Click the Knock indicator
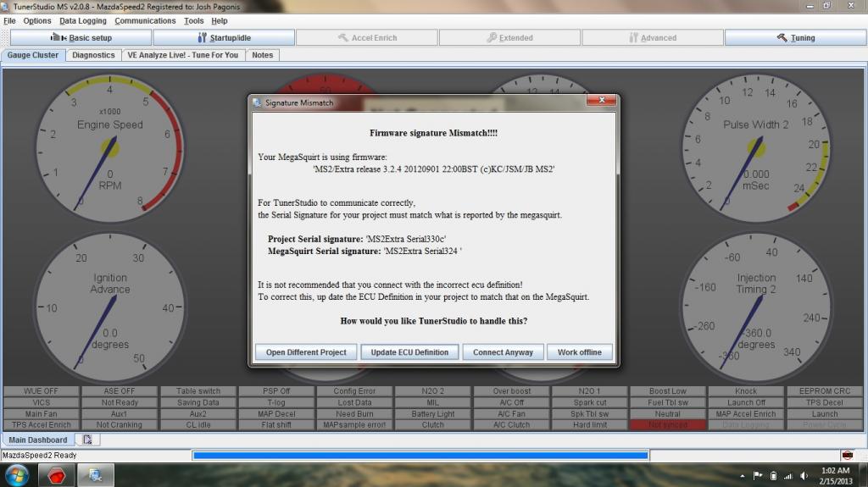This screenshot has width=868, height=487. tap(746, 391)
